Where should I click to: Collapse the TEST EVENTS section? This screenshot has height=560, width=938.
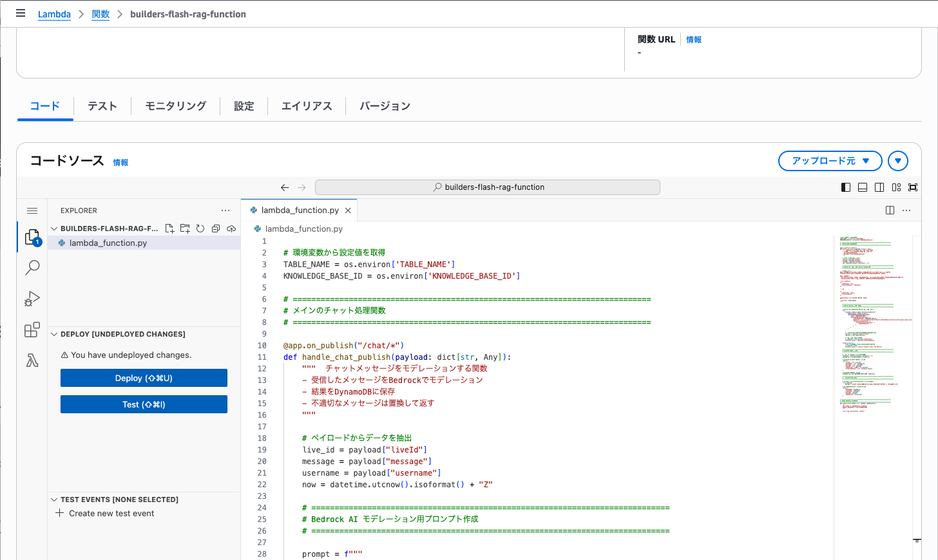54,499
